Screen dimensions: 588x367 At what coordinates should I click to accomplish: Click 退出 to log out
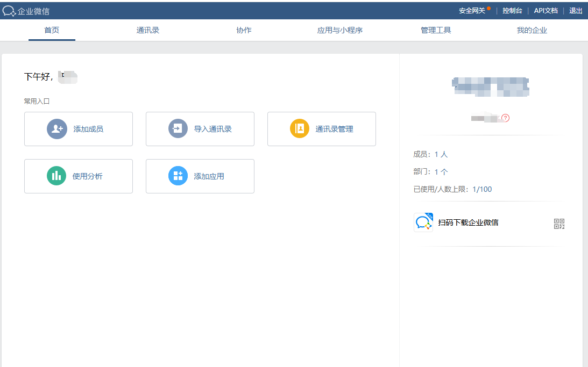[x=576, y=11]
